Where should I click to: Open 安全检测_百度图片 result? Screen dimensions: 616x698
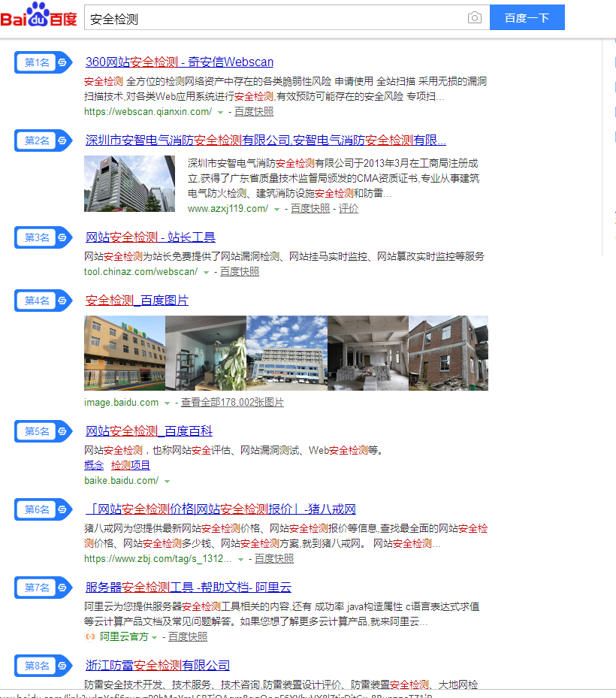[137, 301]
